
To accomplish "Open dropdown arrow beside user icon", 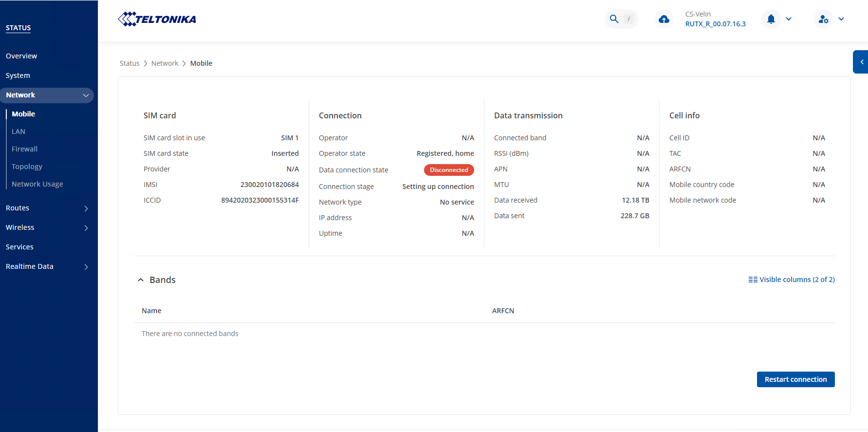I will point(841,19).
